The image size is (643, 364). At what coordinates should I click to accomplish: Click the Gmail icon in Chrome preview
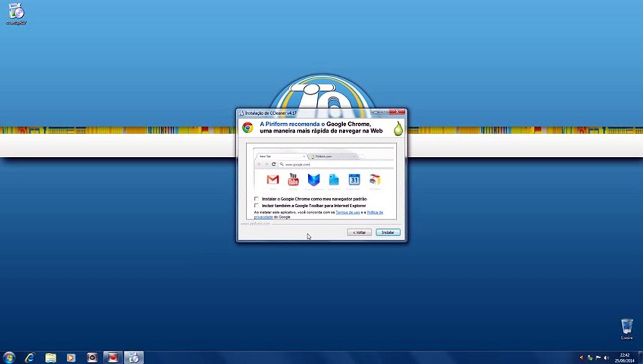pos(273,179)
